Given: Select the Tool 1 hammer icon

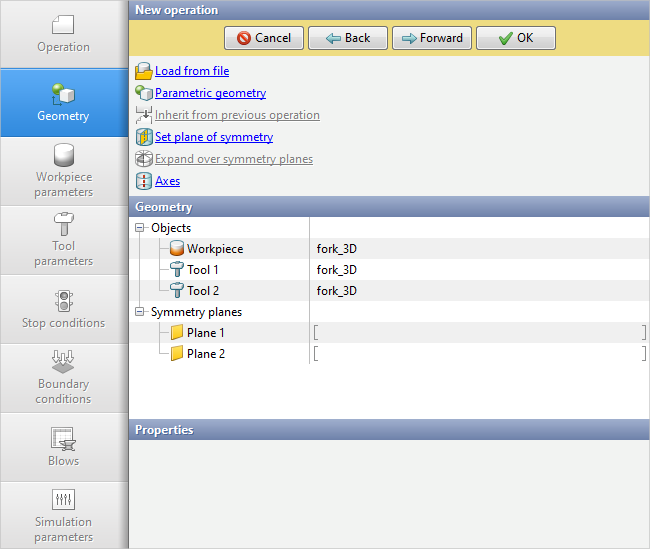Looking at the screenshot, I should tap(177, 270).
